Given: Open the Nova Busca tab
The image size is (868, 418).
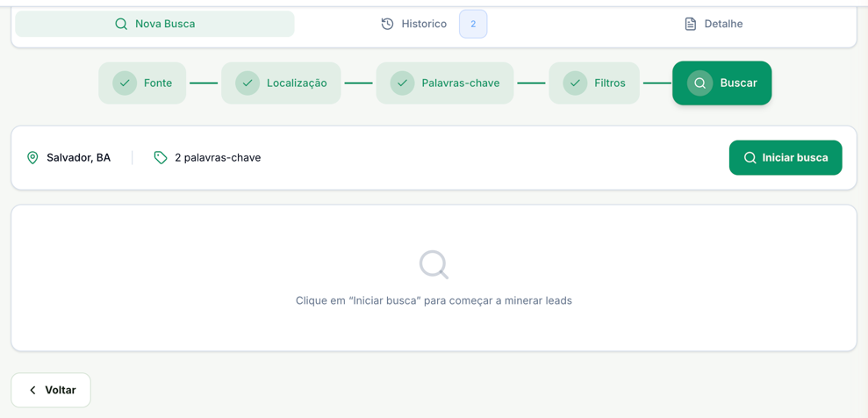Looking at the screenshot, I should click(155, 24).
